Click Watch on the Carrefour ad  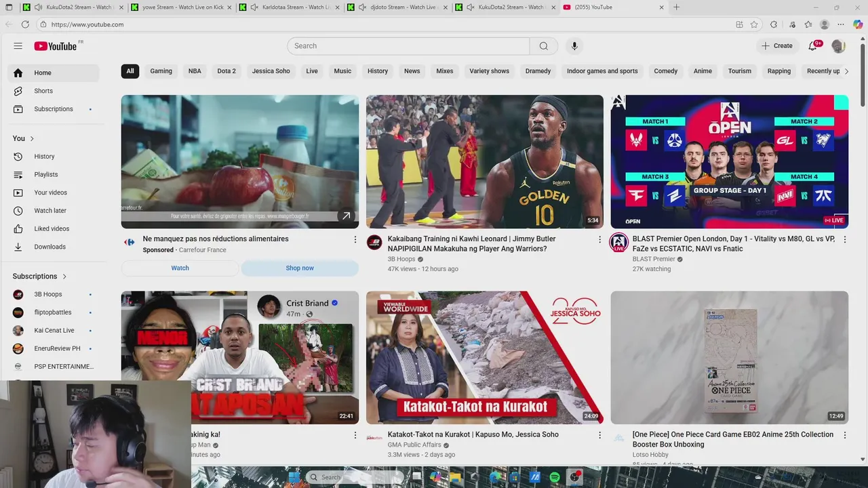180,268
